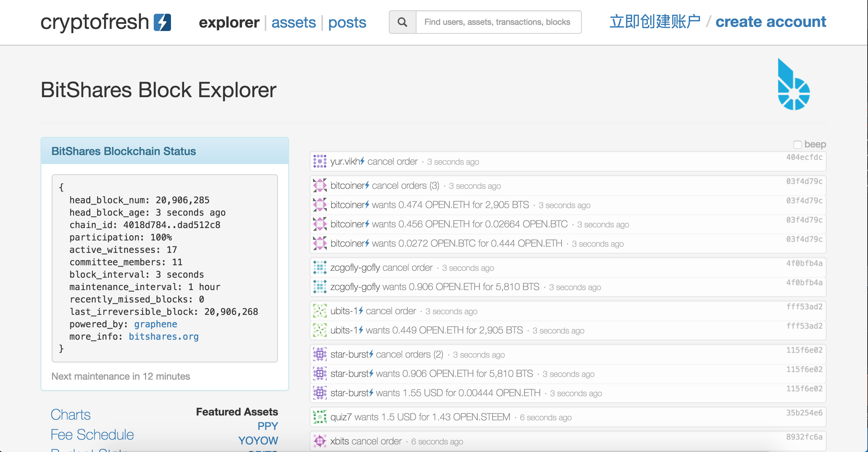
Task: Open PPY featured asset
Action: 268,426
